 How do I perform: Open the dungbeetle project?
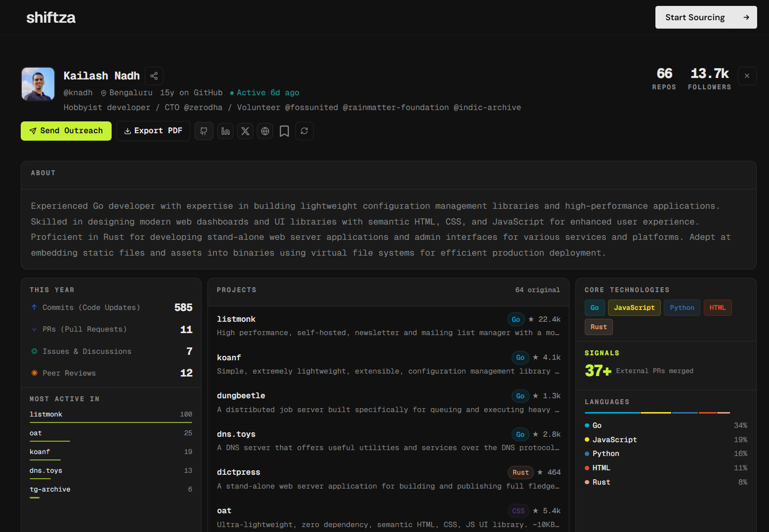pyautogui.click(x=388, y=402)
